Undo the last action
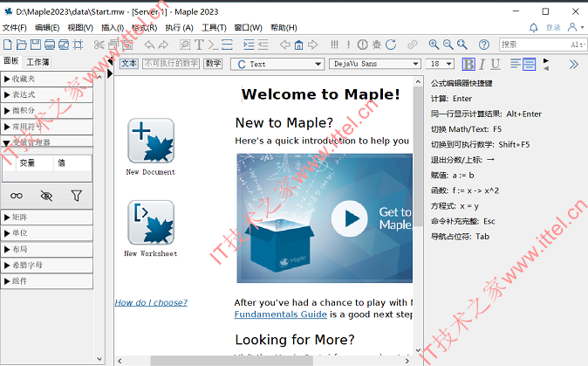Viewport: 588px width, 366px height. pos(150,45)
